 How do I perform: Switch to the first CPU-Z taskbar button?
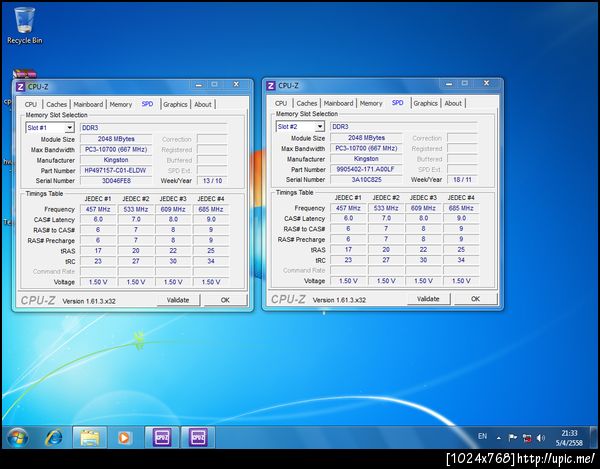[161, 437]
